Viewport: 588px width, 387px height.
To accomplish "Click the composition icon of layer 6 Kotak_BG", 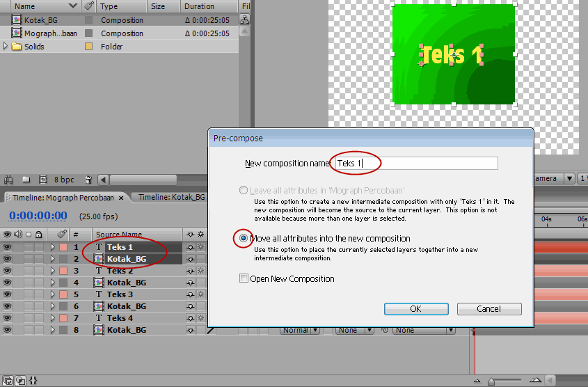I will coord(99,306).
